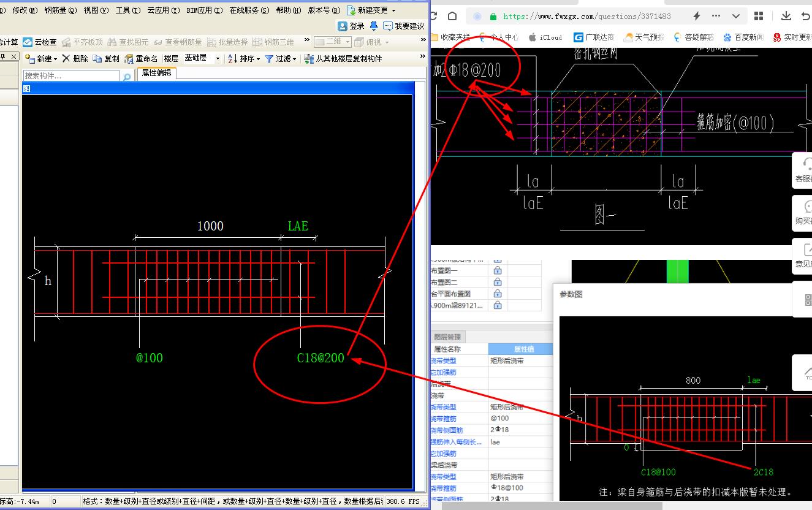
Task: Open the 在线服务(S) menu
Action: [x=249, y=10]
